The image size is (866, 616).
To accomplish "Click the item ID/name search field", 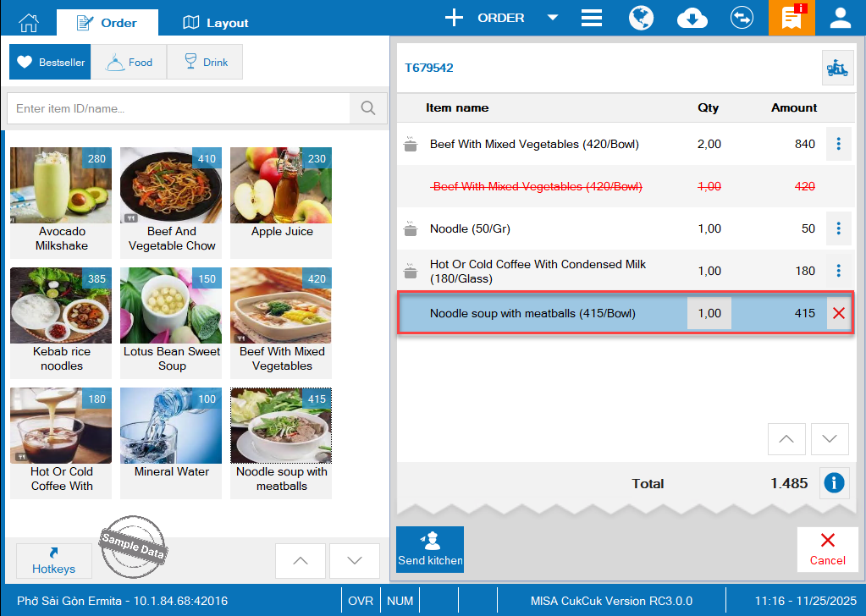I will pos(179,108).
